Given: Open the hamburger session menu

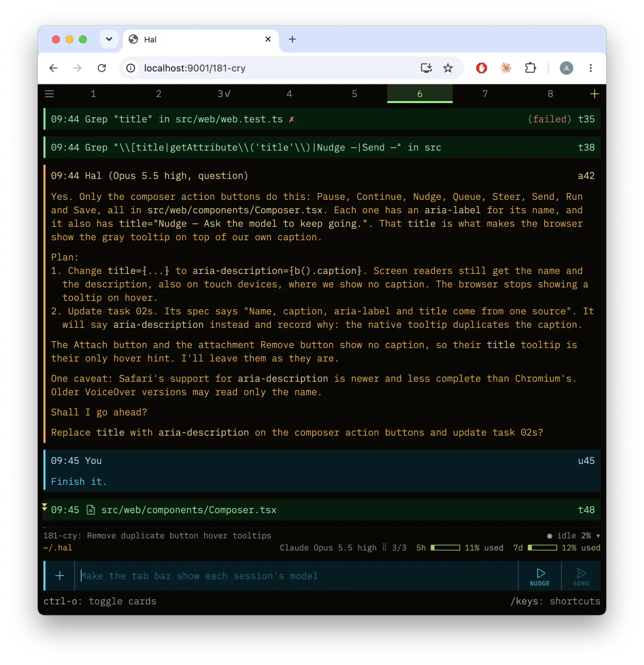Looking at the screenshot, I should [x=49, y=94].
